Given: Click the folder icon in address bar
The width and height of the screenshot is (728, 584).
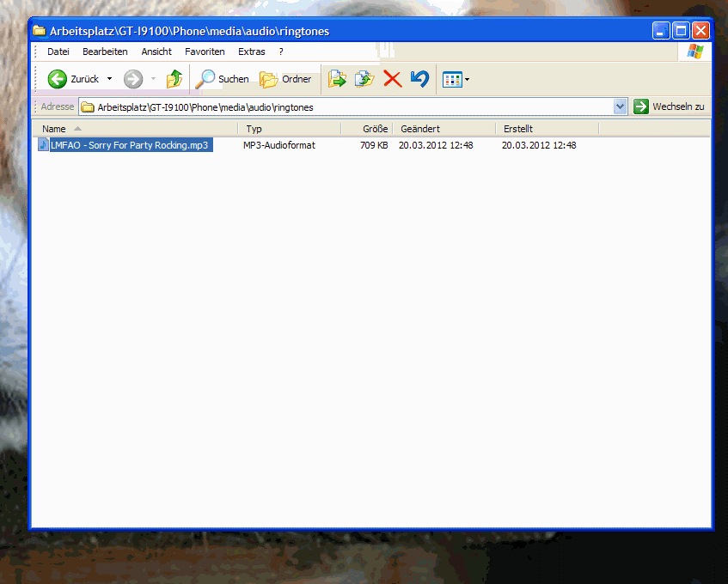Looking at the screenshot, I should pos(88,107).
